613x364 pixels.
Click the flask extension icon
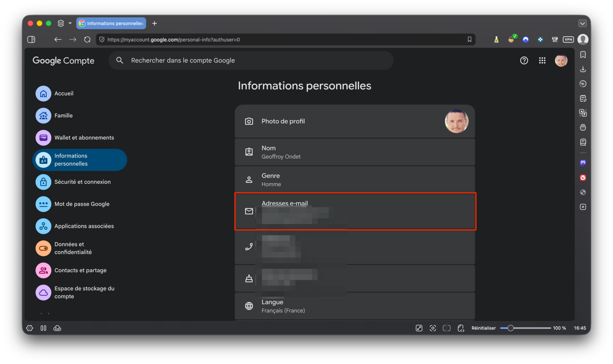(496, 40)
